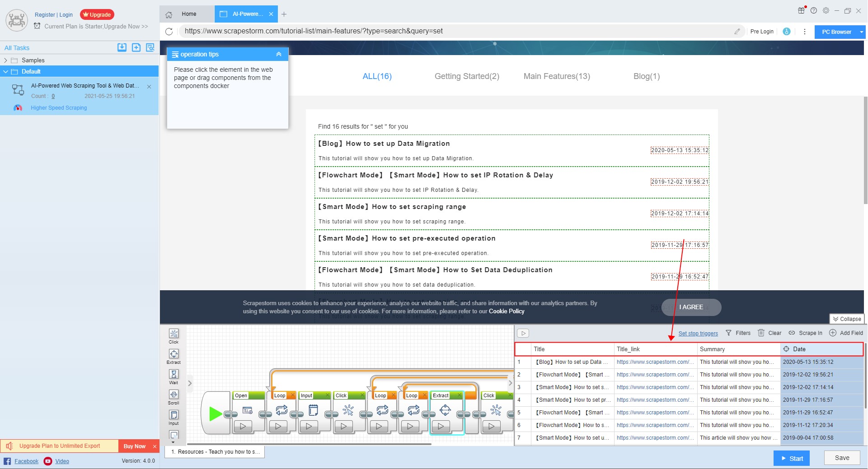Viewport: 868px width, 469px height.
Task: Close the AI-Powered Web Scraping task item
Action: click(149, 87)
